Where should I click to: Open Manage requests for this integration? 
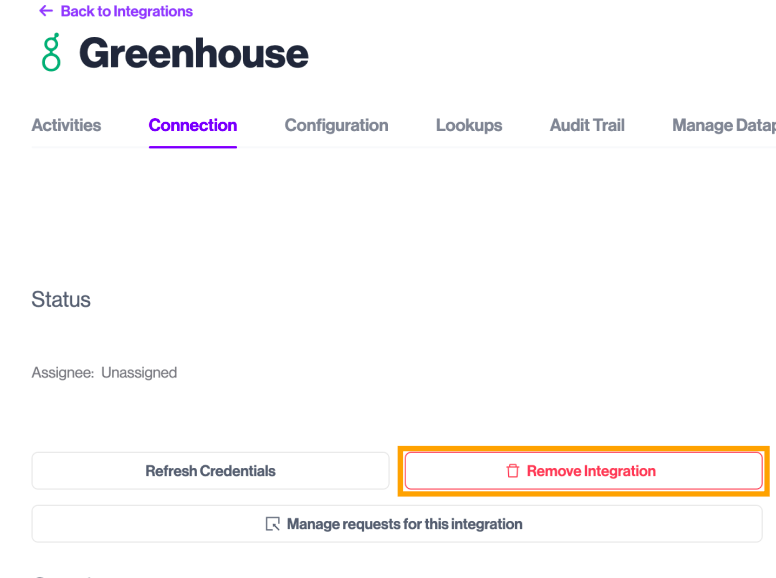(397, 524)
